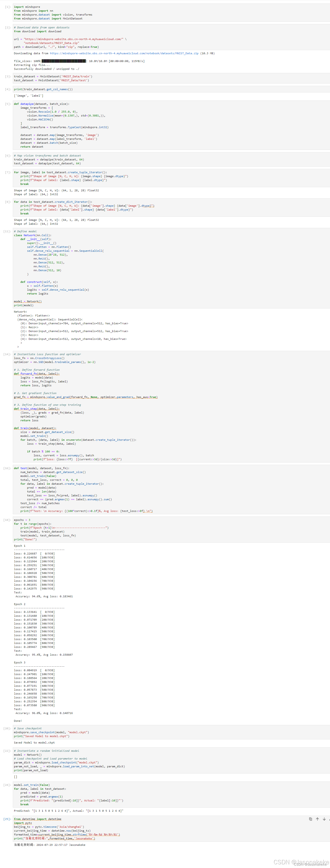Viewport: 330px width, 868px height.
Task: Click into the 'Load checkpoint' code cell
Action: [x=171, y=760]
